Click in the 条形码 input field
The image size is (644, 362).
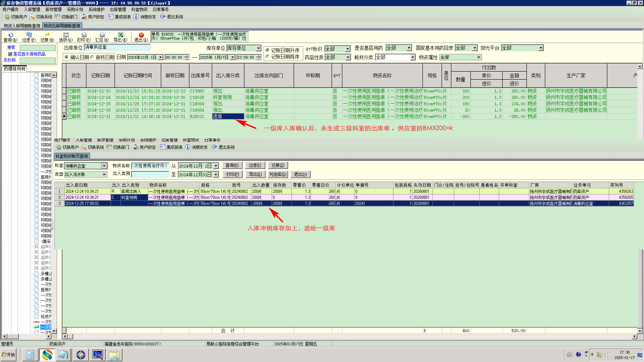38,60
